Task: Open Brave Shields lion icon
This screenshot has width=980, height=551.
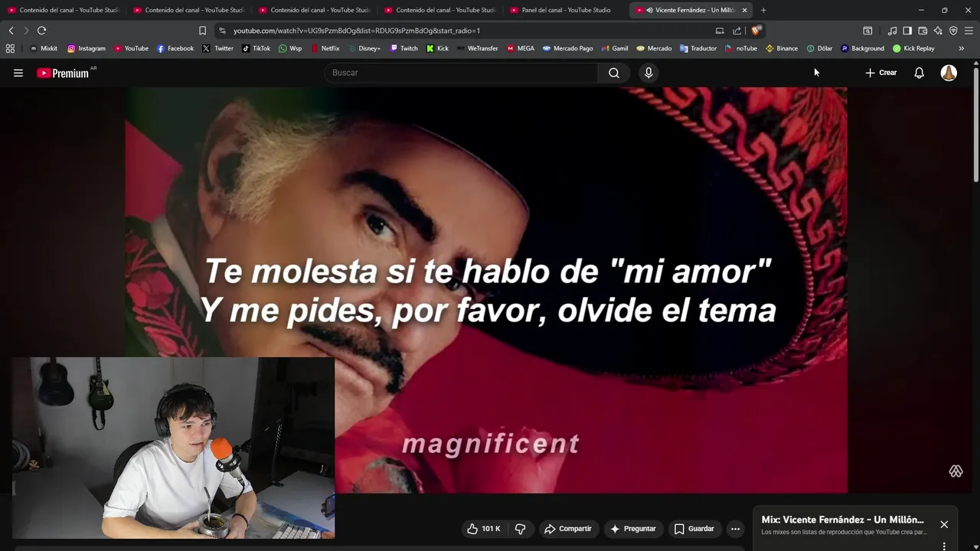Action: tap(756, 31)
